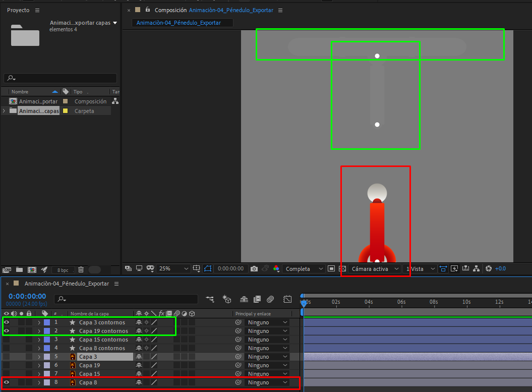Click the 8 bpc color depth button

click(x=63, y=270)
